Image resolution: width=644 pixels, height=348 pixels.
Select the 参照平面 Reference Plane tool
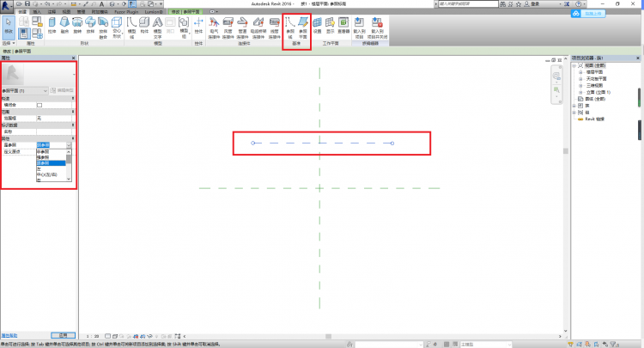pos(303,28)
